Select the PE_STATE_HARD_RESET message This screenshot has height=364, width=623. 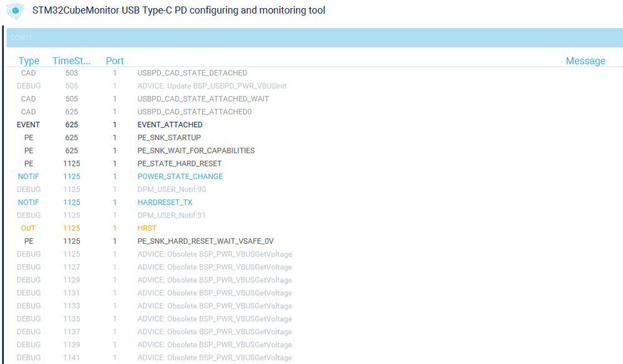[x=180, y=163]
